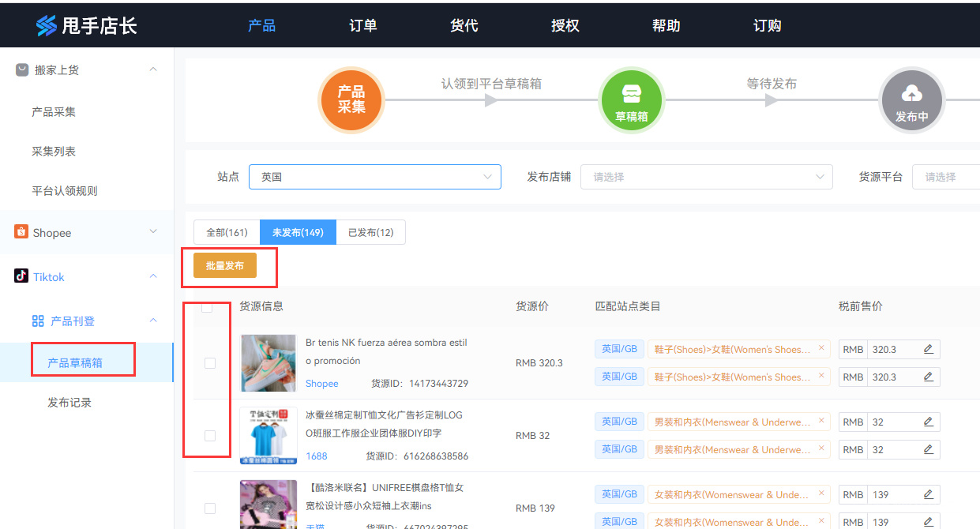Image resolution: width=980 pixels, height=529 pixels.
Task: Open 发布记录 in the sidebar
Action: click(x=69, y=403)
